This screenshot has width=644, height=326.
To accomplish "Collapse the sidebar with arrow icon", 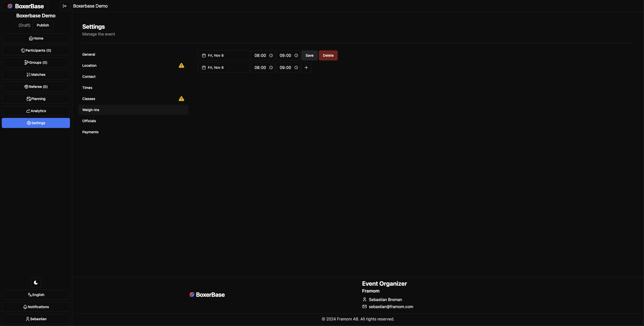I will point(65,6).
